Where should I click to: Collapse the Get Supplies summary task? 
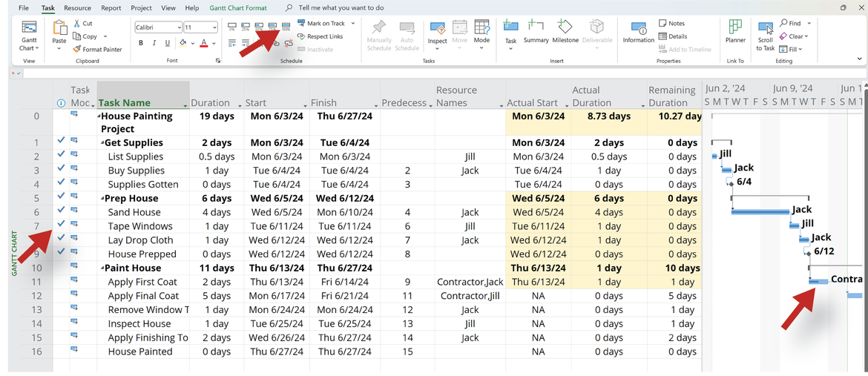click(103, 143)
